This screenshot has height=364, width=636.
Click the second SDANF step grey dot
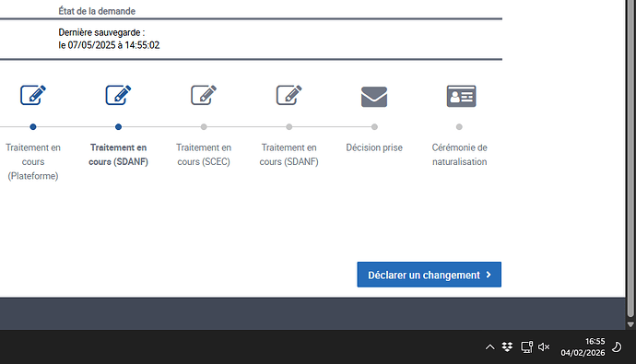[x=289, y=127]
